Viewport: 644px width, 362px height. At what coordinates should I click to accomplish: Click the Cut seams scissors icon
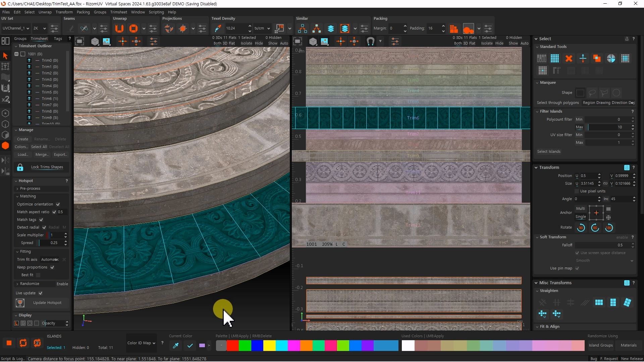pyautogui.click(x=84, y=28)
